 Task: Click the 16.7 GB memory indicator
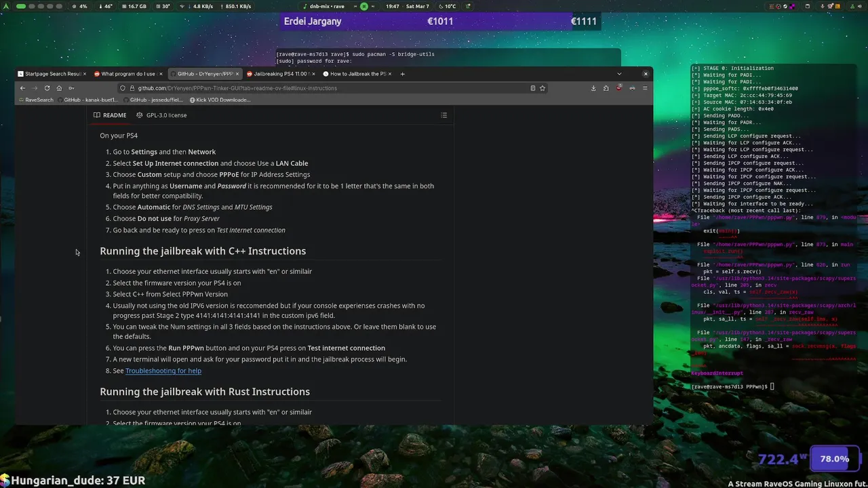click(134, 6)
